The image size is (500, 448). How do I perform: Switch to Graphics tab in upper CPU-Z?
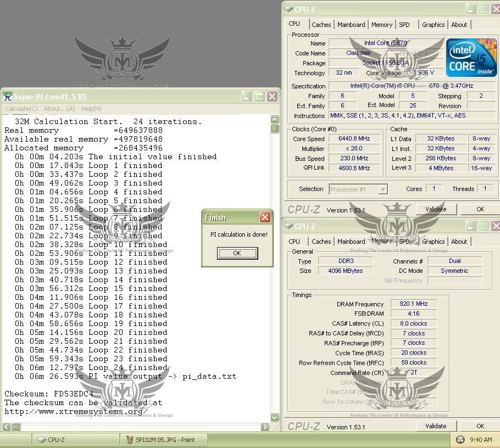tap(433, 25)
